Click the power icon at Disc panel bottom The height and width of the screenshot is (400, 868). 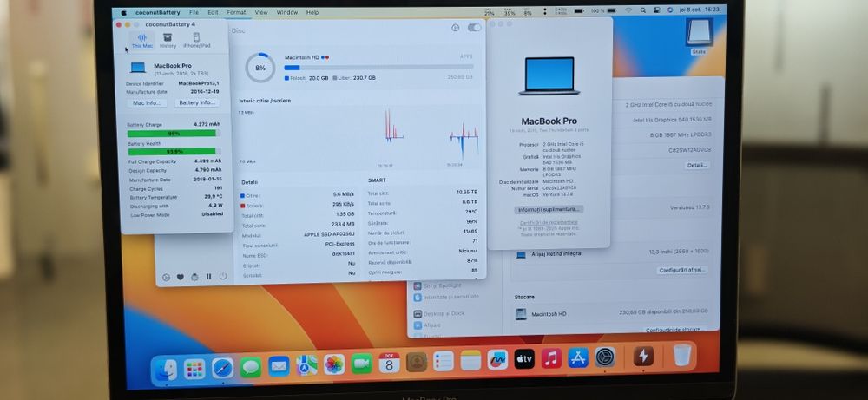(222, 276)
